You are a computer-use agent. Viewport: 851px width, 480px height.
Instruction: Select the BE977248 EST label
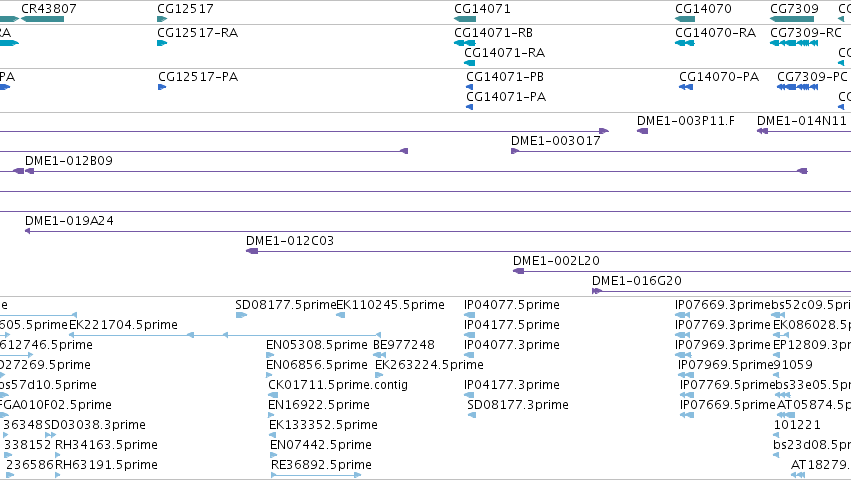[404, 345]
